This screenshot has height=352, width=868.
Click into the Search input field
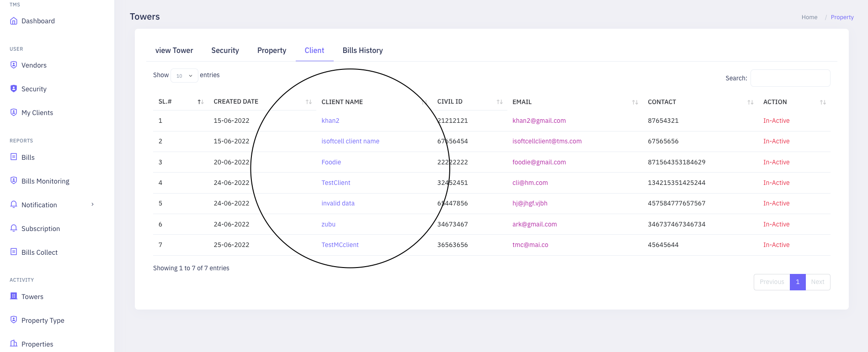(x=790, y=78)
